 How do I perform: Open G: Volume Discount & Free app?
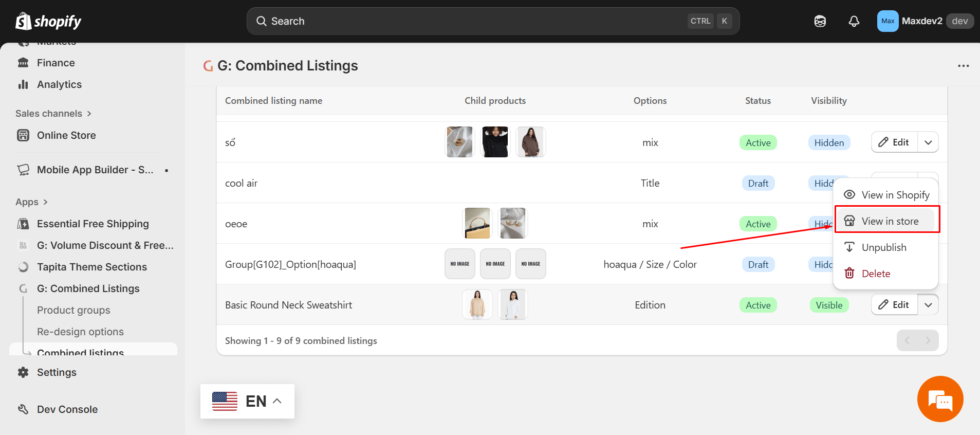(x=105, y=245)
